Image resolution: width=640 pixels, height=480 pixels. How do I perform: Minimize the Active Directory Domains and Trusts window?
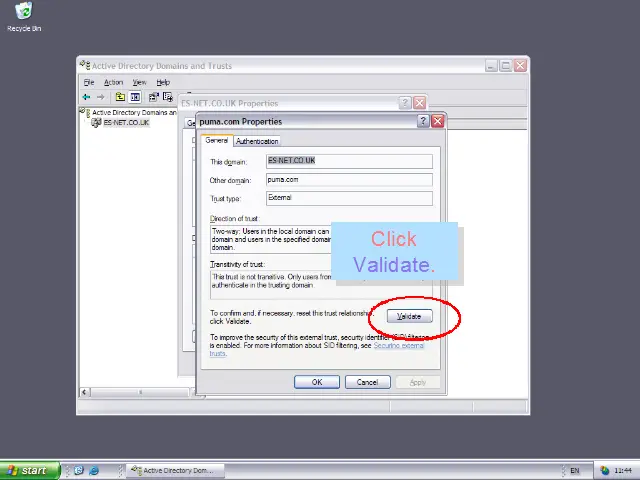point(491,65)
